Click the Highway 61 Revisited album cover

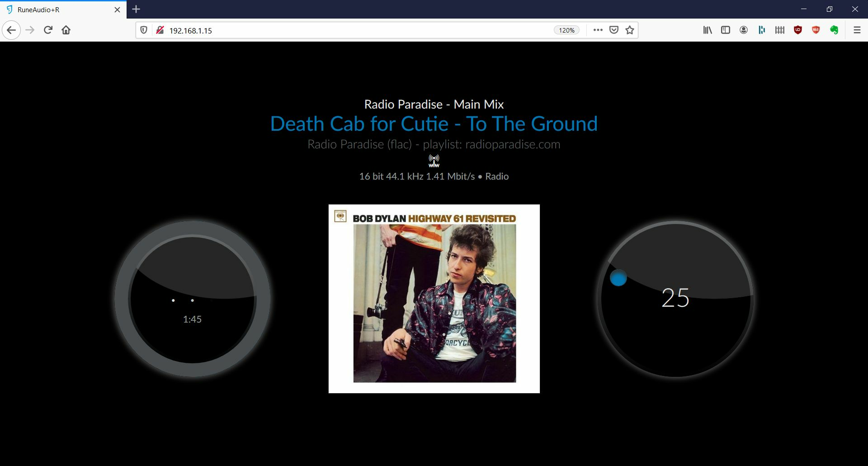point(434,299)
